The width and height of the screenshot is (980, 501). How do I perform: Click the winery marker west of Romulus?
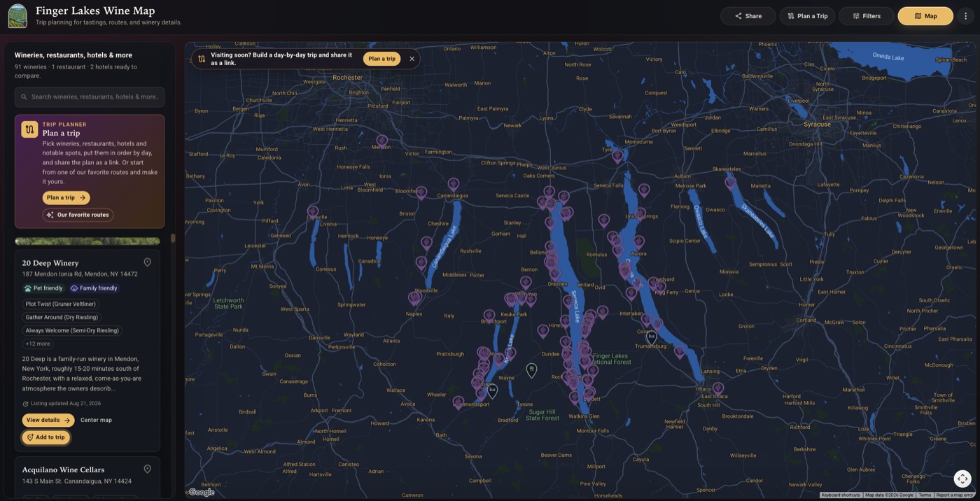tap(604, 220)
